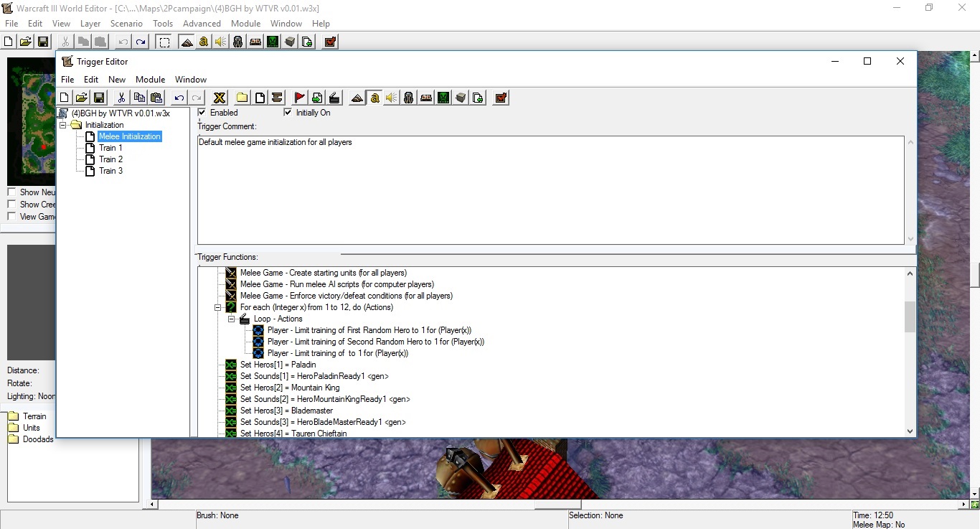Viewport: 980px width, 529px height.
Task: Open the New menu in Trigger Editor
Action: (x=117, y=79)
